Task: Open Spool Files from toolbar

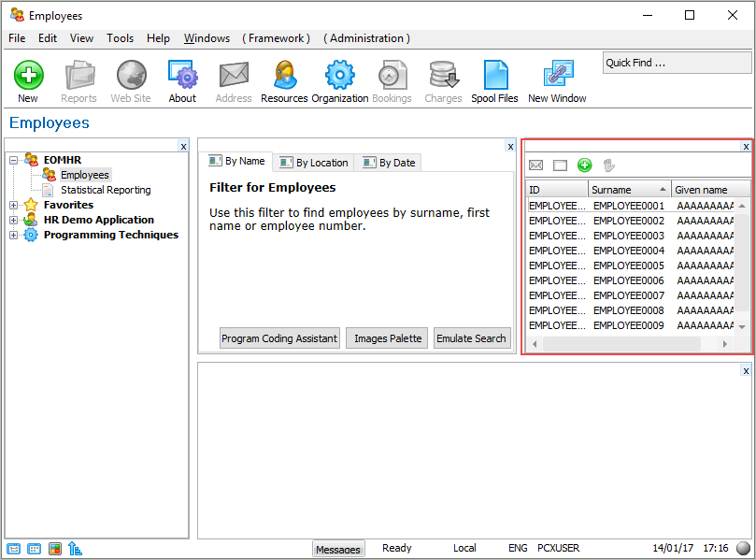Action: click(495, 75)
